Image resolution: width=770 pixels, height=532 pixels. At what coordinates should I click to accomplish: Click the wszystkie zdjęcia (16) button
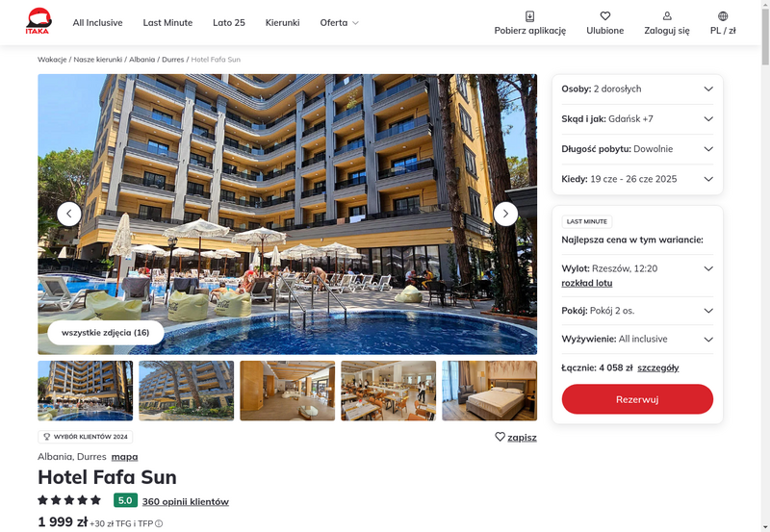coord(106,333)
